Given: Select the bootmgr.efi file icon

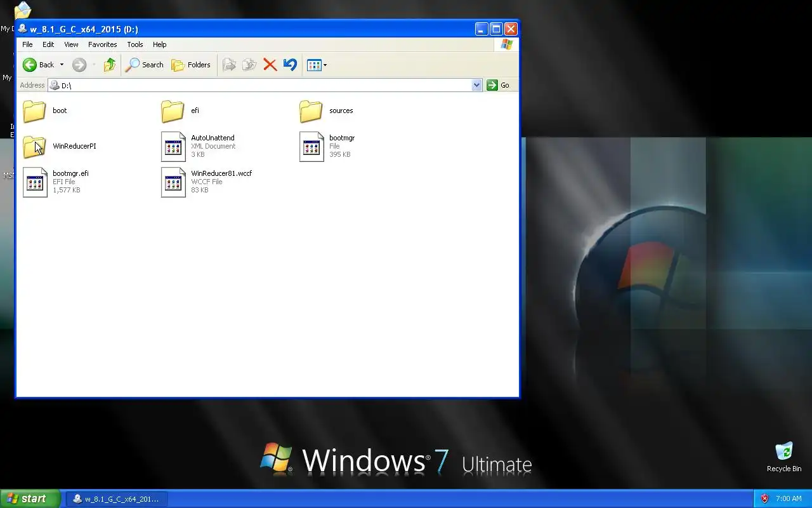Looking at the screenshot, I should coord(35,182).
